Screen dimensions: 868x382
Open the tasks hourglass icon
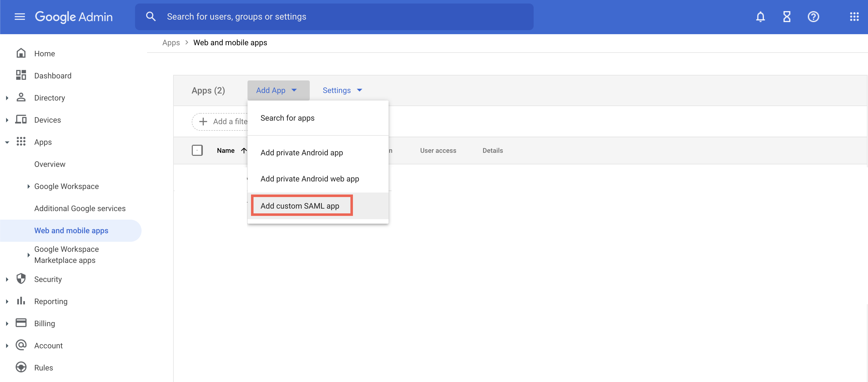pyautogui.click(x=787, y=17)
